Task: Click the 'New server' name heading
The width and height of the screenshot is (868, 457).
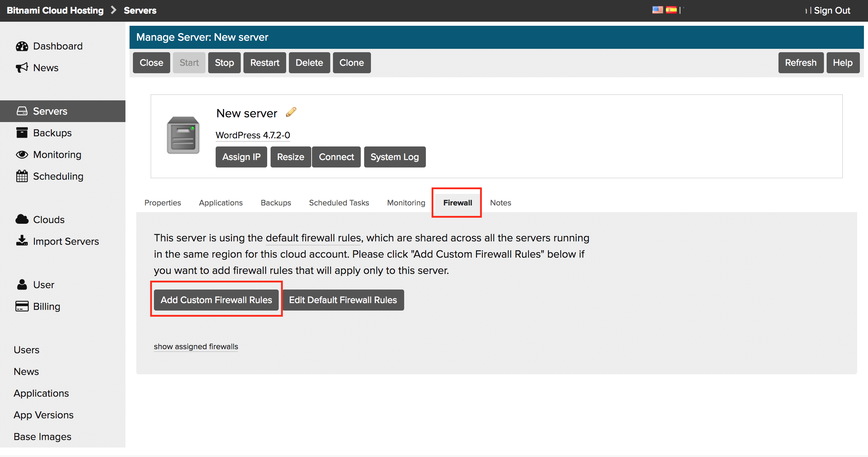Action: (x=247, y=113)
